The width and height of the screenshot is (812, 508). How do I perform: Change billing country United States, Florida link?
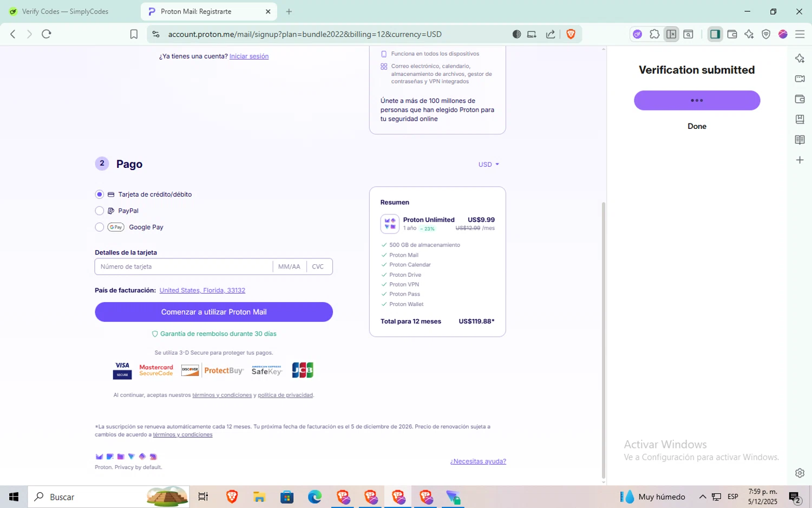(202, 290)
